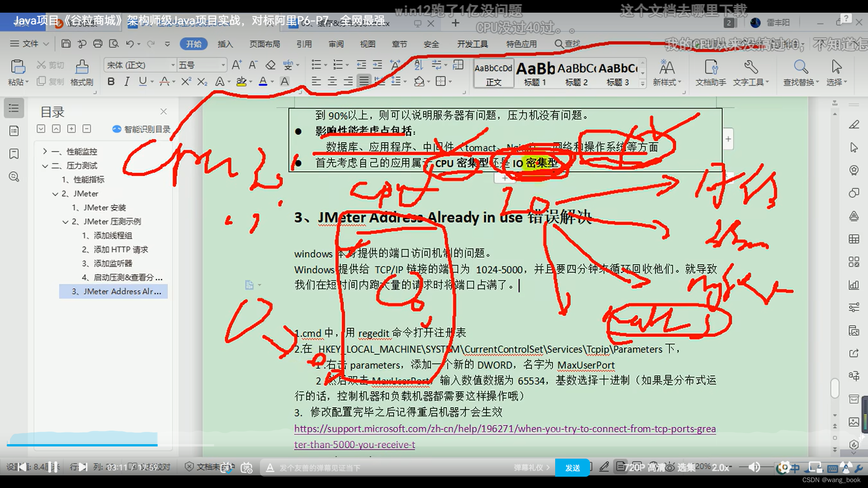
Task: Open 查找替换 find and replace
Action: 801,72
